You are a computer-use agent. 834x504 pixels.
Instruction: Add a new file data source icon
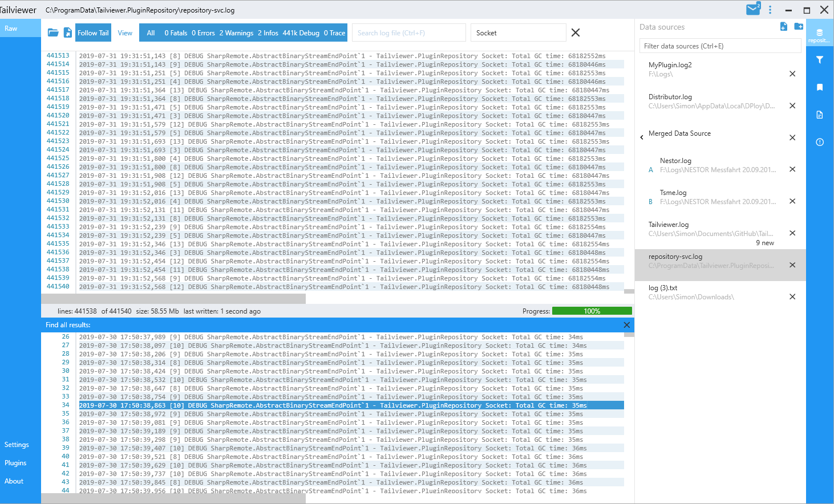coord(783,26)
